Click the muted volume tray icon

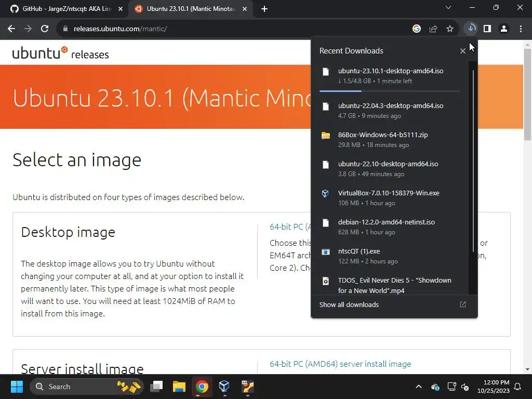[x=465, y=387]
